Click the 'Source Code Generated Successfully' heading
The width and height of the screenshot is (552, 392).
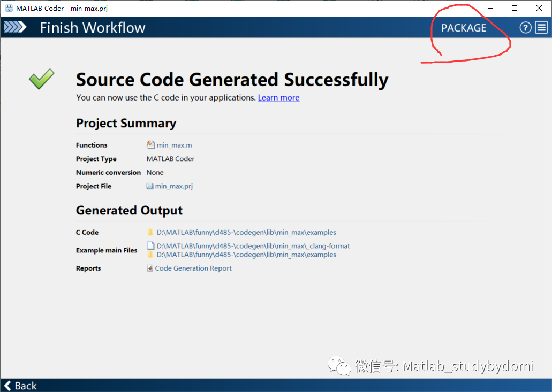pos(232,80)
